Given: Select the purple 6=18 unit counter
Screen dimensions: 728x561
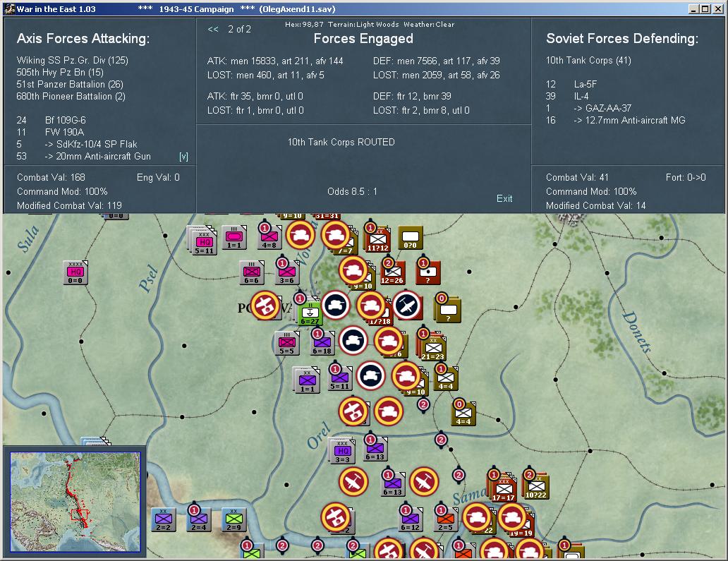Looking at the screenshot, I should point(322,343).
